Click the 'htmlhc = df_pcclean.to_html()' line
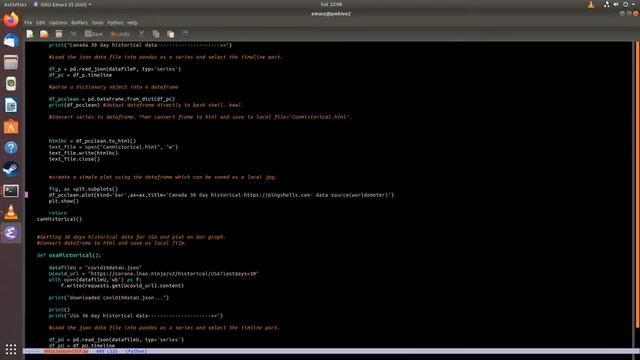 coord(92,141)
